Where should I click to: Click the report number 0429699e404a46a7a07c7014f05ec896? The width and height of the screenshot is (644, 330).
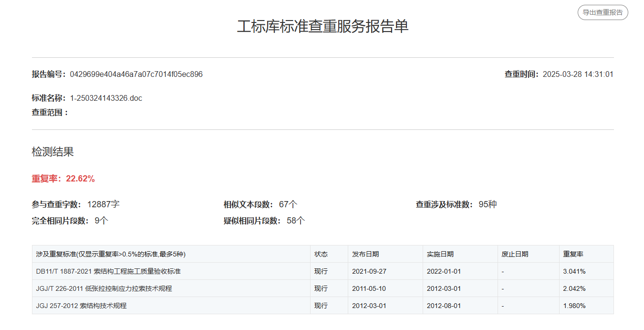(x=136, y=75)
